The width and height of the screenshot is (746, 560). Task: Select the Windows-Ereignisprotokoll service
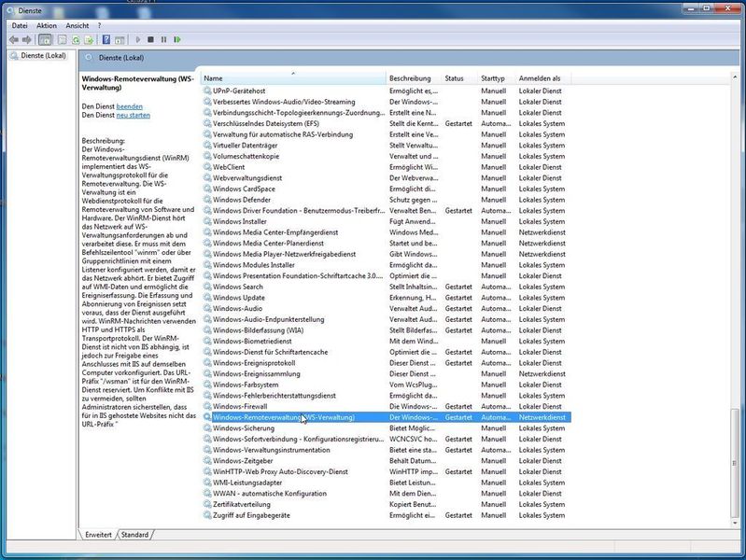click(x=387, y=363)
